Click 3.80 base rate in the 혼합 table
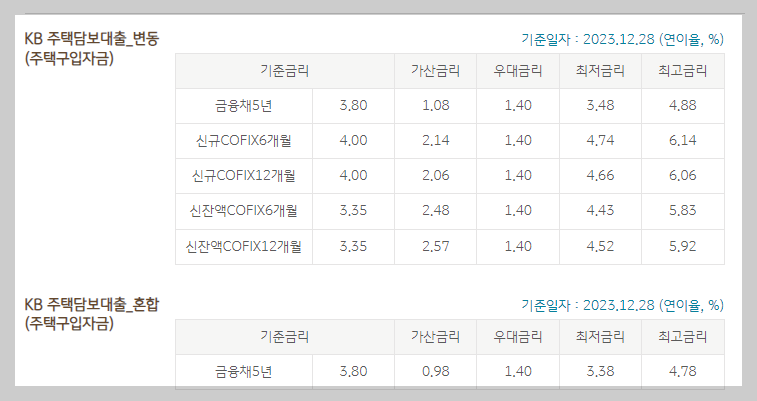 [353, 371]
